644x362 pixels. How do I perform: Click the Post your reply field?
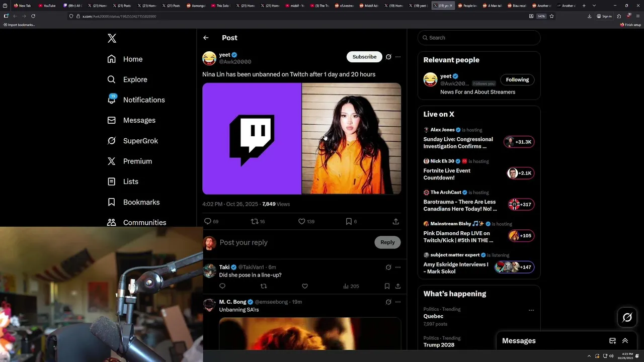tap(294, 242)
